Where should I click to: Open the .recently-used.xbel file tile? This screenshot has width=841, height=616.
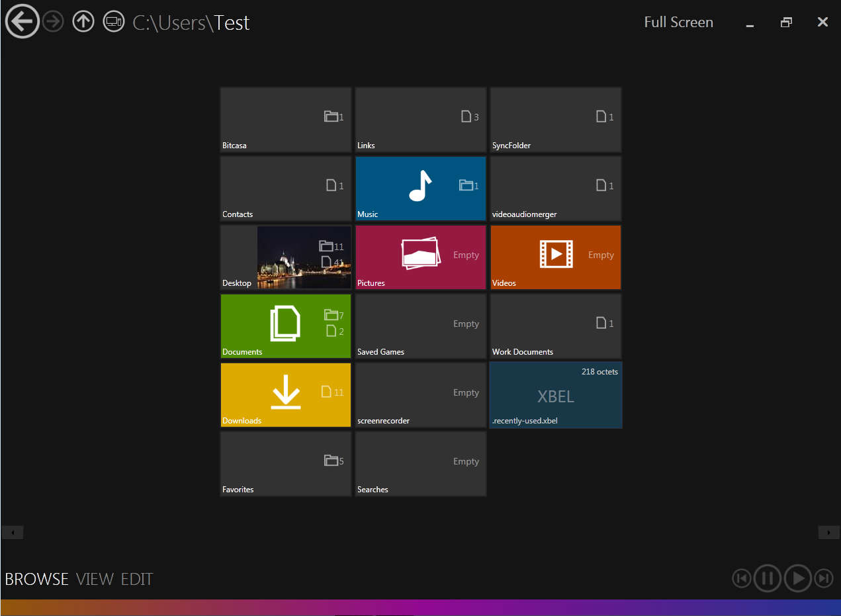pyautogui.click(x=556, y=395)
